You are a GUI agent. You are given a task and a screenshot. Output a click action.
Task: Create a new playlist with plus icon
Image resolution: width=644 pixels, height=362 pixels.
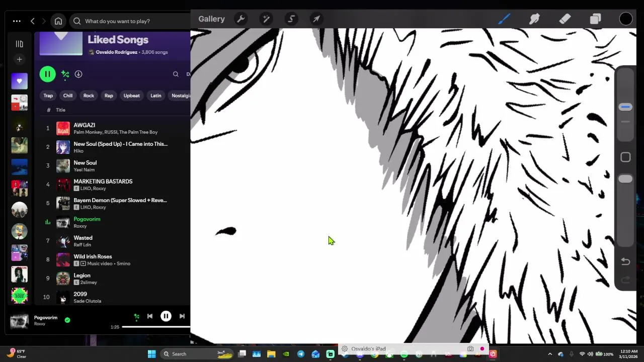pyautogui.click(x=19, y=59)
